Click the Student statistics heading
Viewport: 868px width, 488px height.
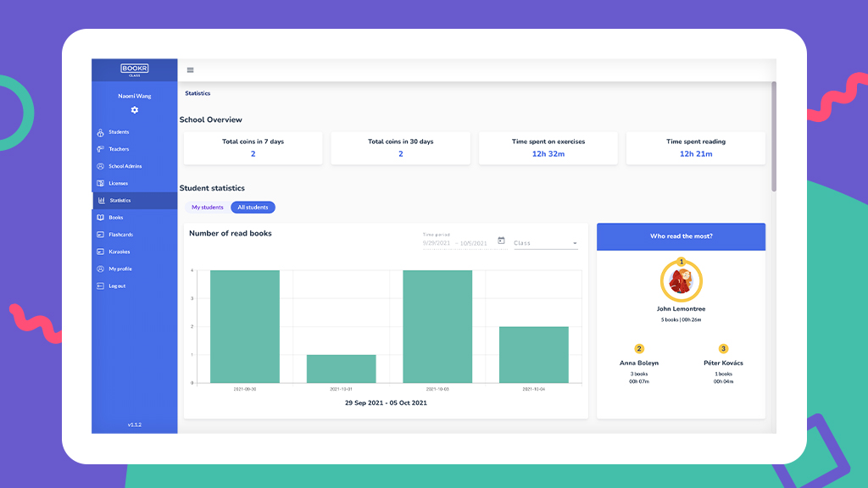(212, 189)
